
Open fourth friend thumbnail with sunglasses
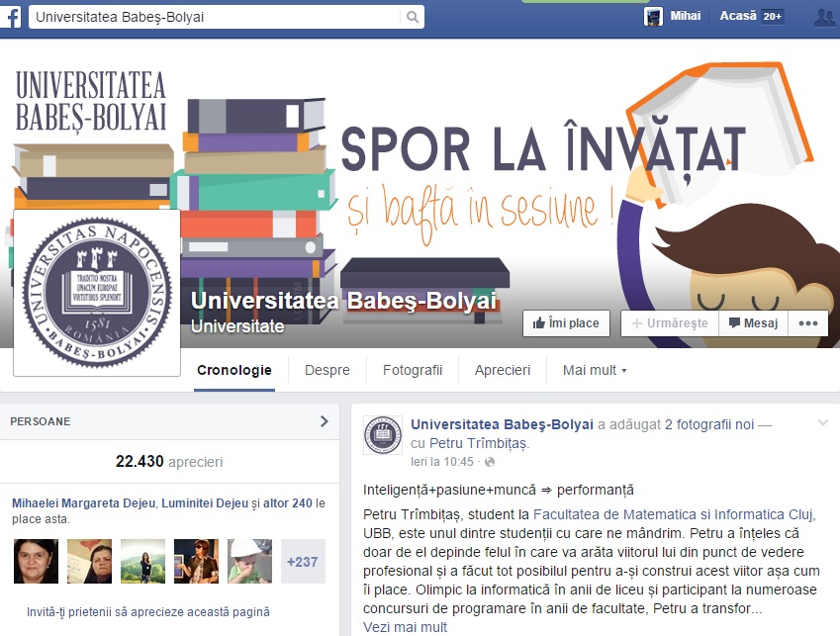197,561
